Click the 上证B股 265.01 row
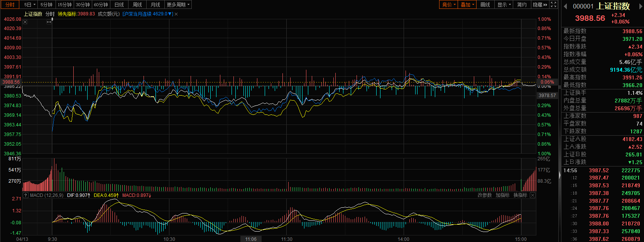The image size is (644, 242). coord(603,155)
